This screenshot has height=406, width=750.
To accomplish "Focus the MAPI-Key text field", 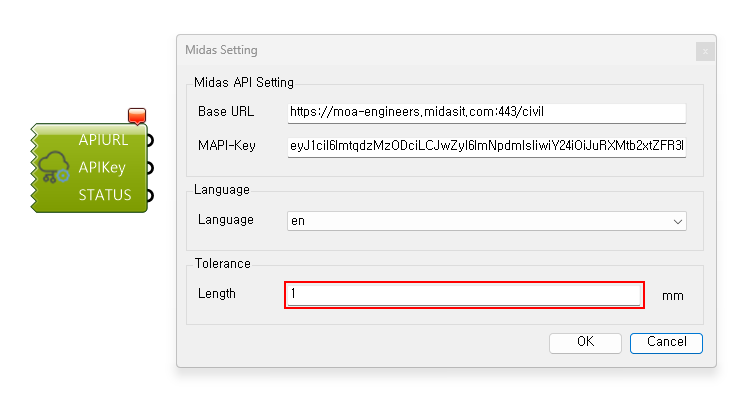I will (486, 147).
